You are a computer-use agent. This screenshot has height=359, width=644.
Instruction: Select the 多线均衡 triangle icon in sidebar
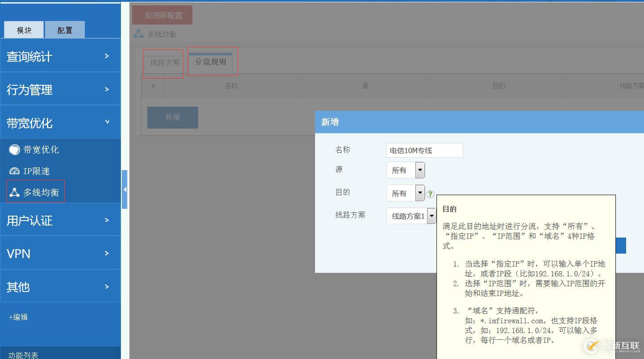[14, 192]
